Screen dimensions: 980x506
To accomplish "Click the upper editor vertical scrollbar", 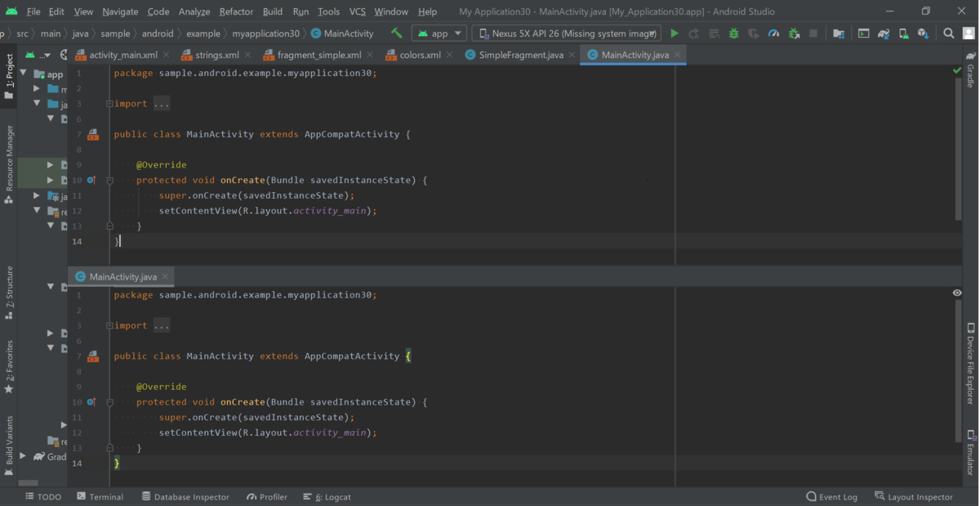I will 958,149.
